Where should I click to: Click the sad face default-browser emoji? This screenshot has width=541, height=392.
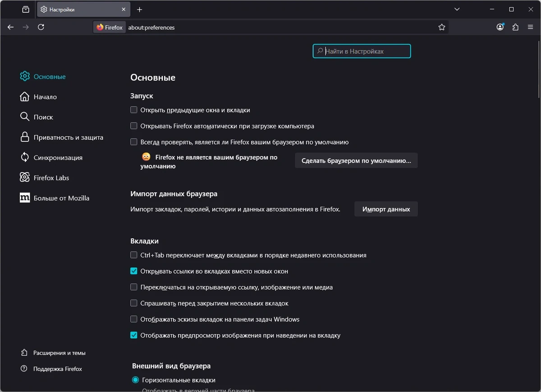[x=146, y=157]
